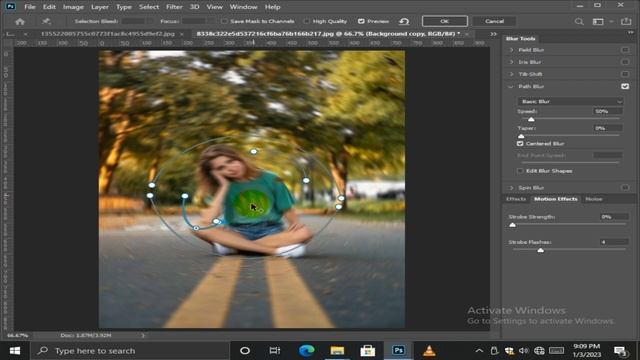Open the Image menu

click(73, 7)
